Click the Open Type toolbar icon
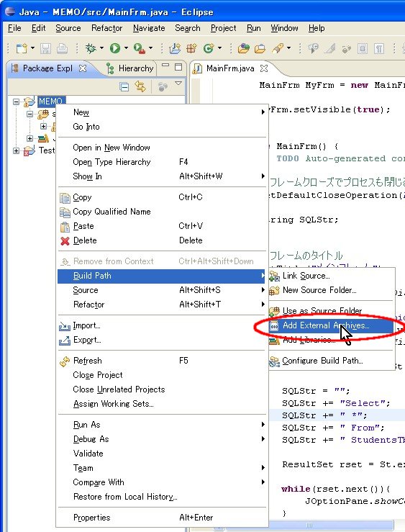Viewport: 405px width, 532px height. (243, 48)
